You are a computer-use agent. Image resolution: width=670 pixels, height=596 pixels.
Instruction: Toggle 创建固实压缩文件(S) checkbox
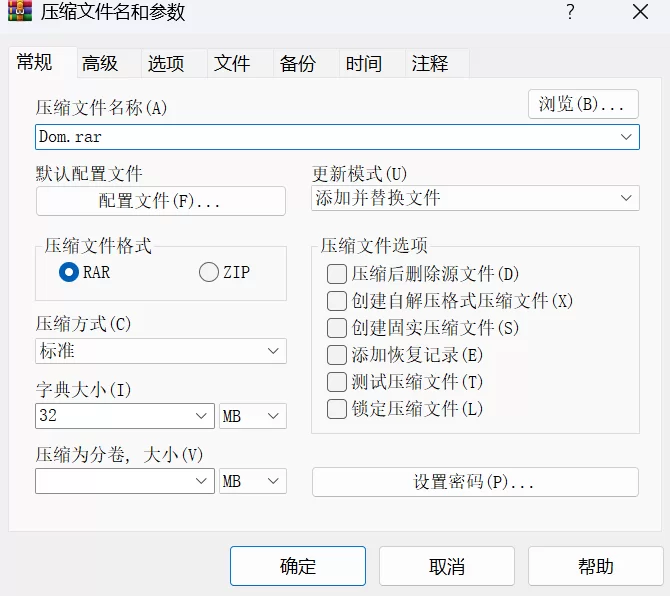[x=337, y=328]
